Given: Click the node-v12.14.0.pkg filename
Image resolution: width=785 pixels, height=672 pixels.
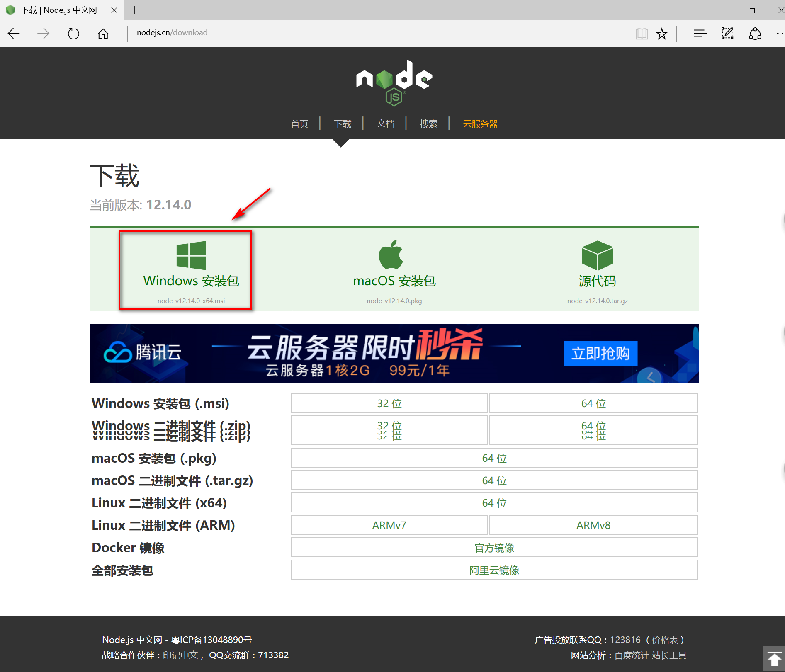Looking at the screenshot, I should point(394,301).
